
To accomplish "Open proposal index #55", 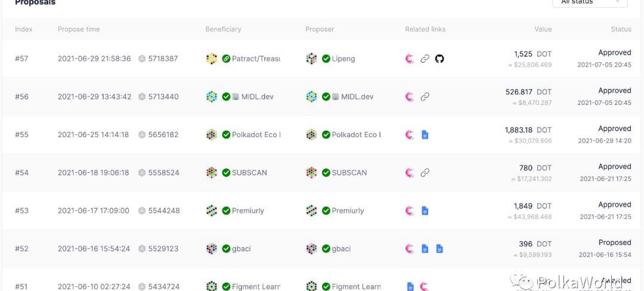I will click(x=22, y=135).
